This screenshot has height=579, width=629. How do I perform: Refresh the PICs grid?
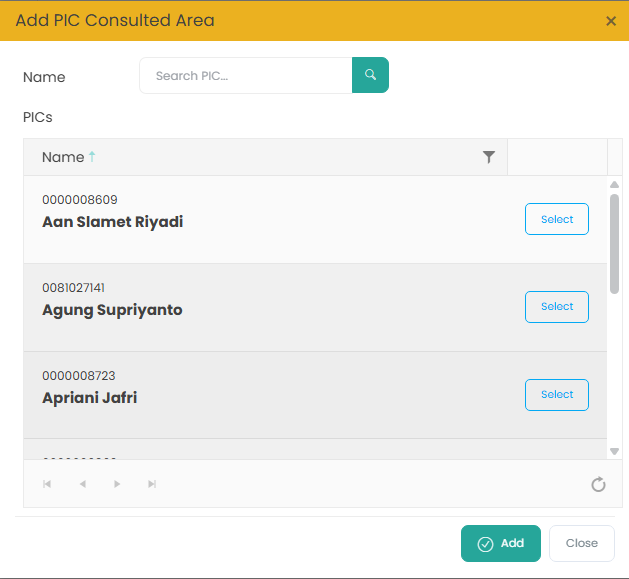pyautogui.click(x=598, y=485)
